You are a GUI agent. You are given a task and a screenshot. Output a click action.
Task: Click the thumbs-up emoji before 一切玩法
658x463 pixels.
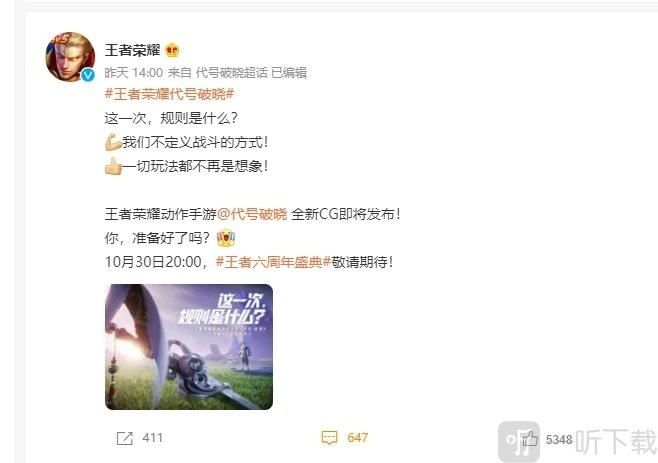[113, 166]
